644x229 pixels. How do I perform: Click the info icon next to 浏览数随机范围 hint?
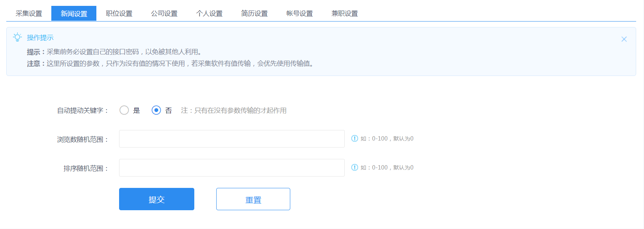(x=355, y=138)
